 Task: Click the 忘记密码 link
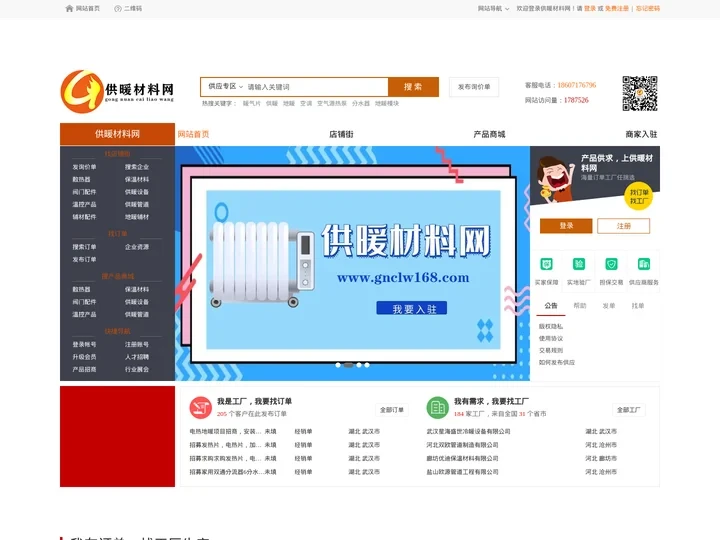[x=647, y=8]
